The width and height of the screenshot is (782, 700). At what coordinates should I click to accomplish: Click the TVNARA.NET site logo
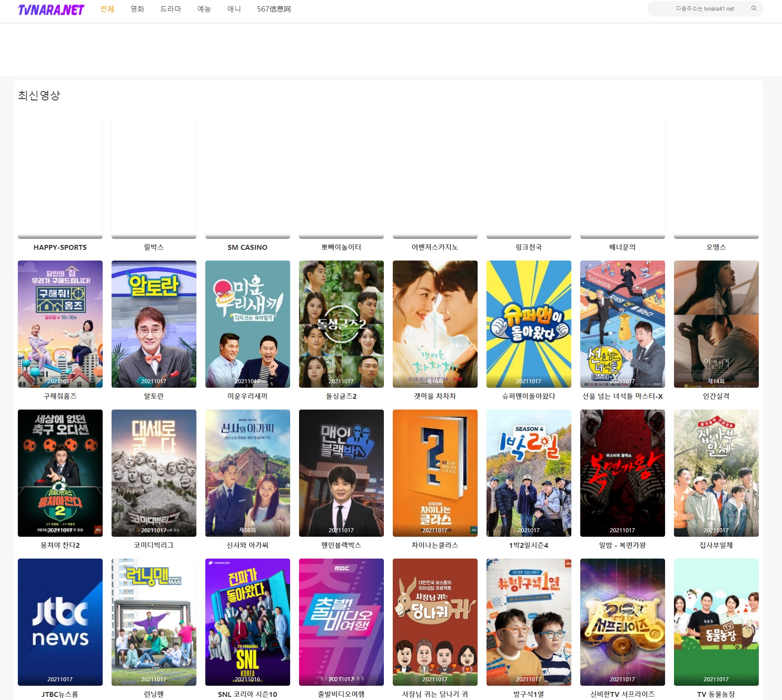(x=51, y=9)
